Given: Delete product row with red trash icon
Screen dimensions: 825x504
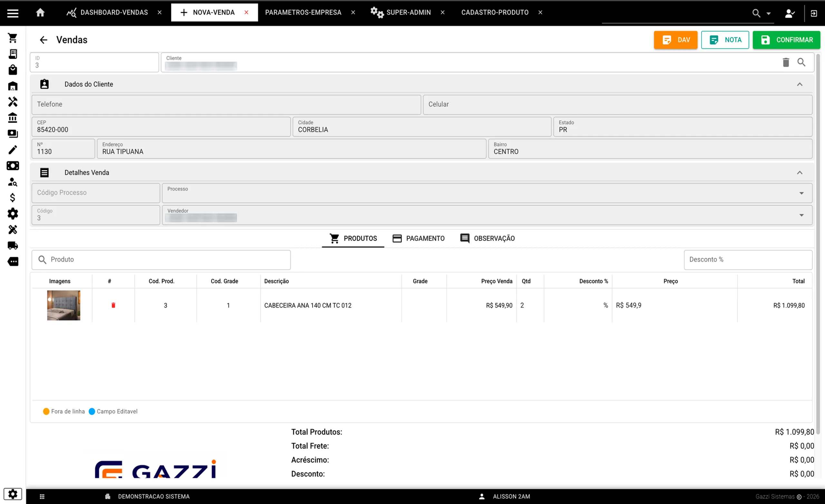Looking at the screenshot, I should click(113, 305).
